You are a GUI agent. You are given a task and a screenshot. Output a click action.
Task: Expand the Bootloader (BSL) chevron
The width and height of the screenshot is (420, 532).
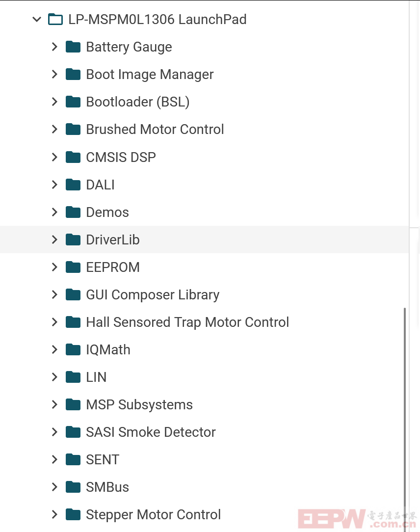point(54,102)
